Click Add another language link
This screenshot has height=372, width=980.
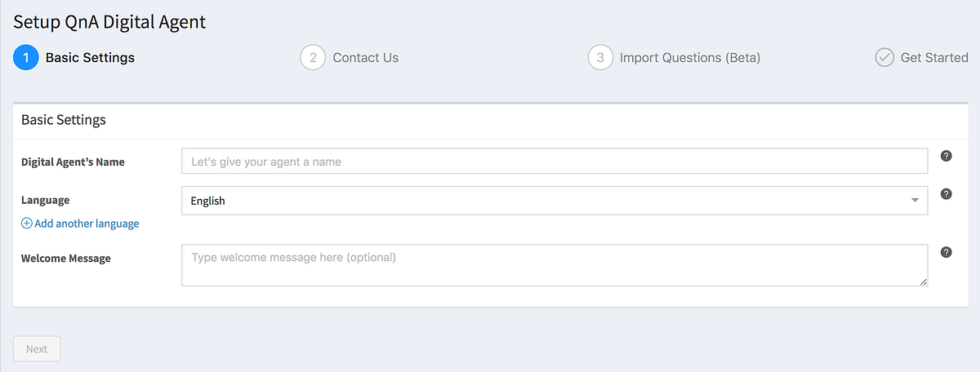tap(87, 224)
